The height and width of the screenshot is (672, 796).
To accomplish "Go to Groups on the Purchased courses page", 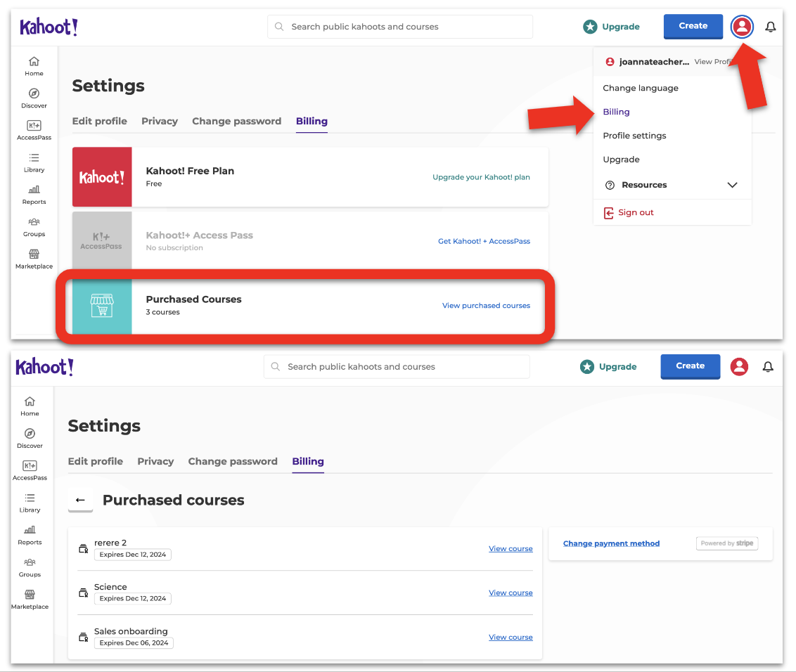I will 30,567.
